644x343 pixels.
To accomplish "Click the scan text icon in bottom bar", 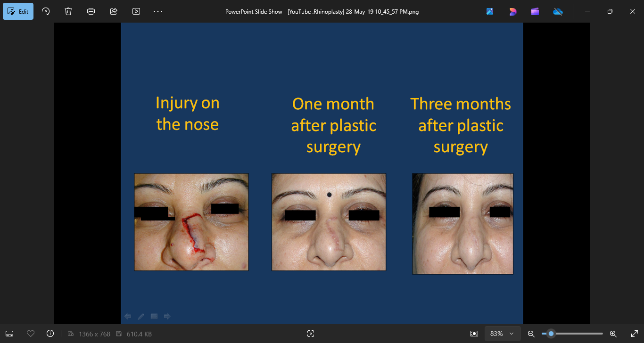I will pyautogui.click(x=310, y=334).
